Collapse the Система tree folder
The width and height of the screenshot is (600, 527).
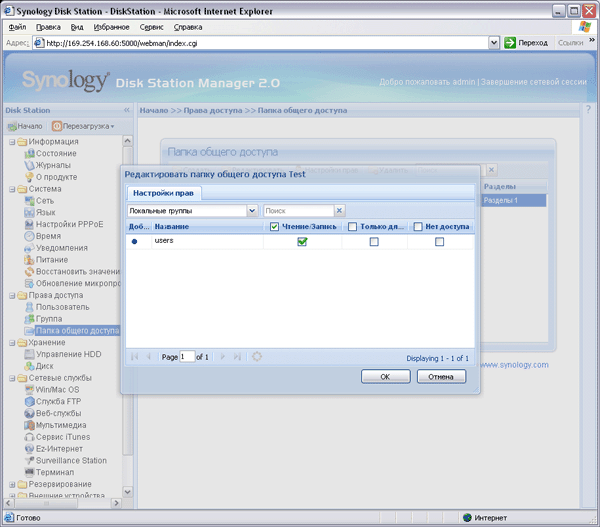coord(12,189)
